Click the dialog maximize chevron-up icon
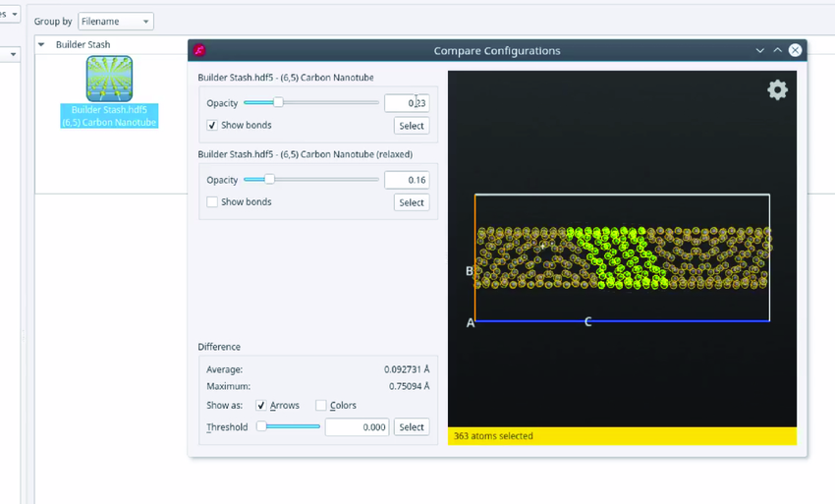 [777, 50]
